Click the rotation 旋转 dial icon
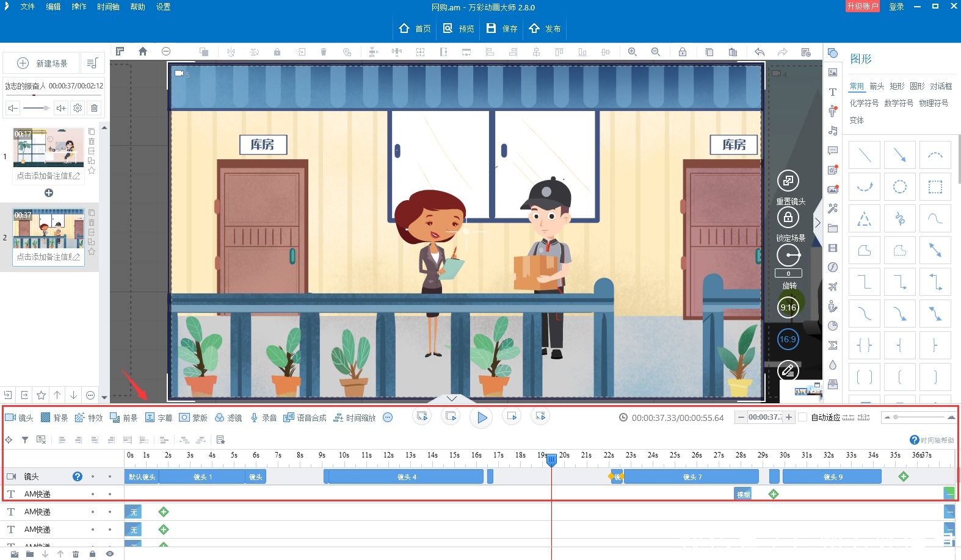 tap(788, 255)
